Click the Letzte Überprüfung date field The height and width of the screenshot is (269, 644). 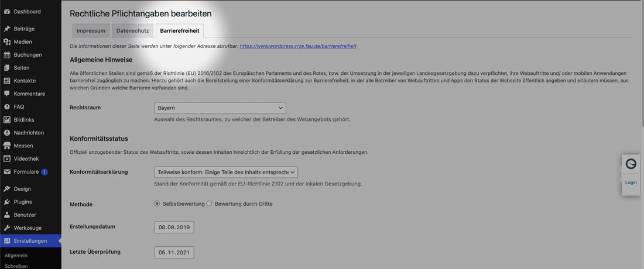(174, 253)
